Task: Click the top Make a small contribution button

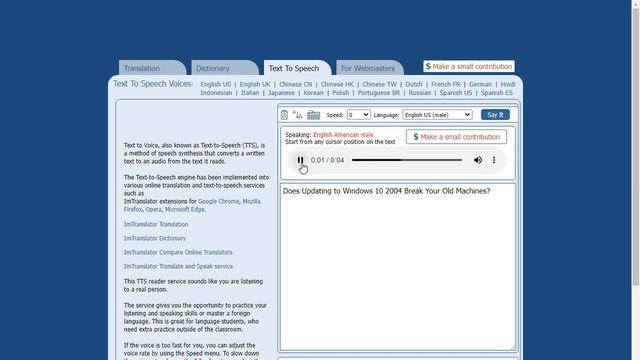Action: tap(469, 66)
